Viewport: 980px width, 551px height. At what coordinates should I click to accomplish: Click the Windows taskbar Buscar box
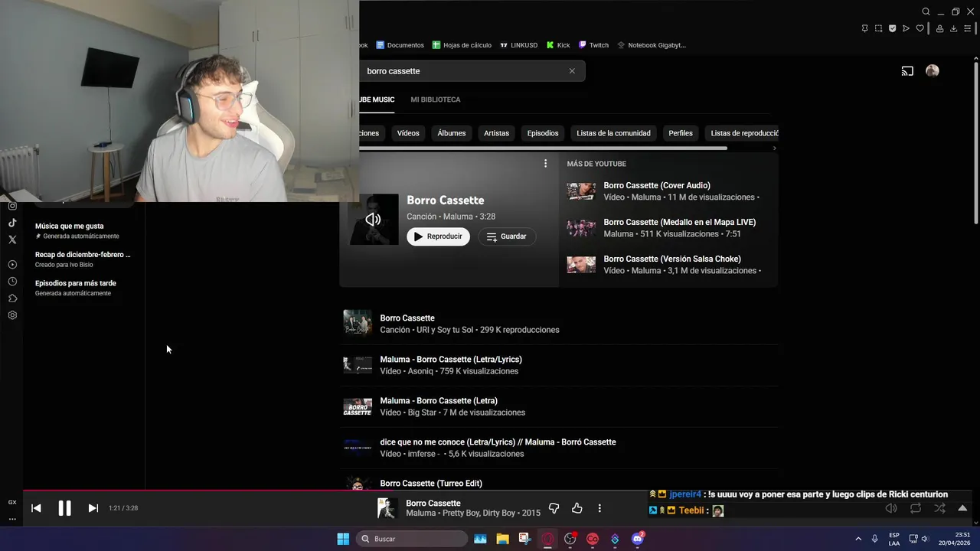412,539
